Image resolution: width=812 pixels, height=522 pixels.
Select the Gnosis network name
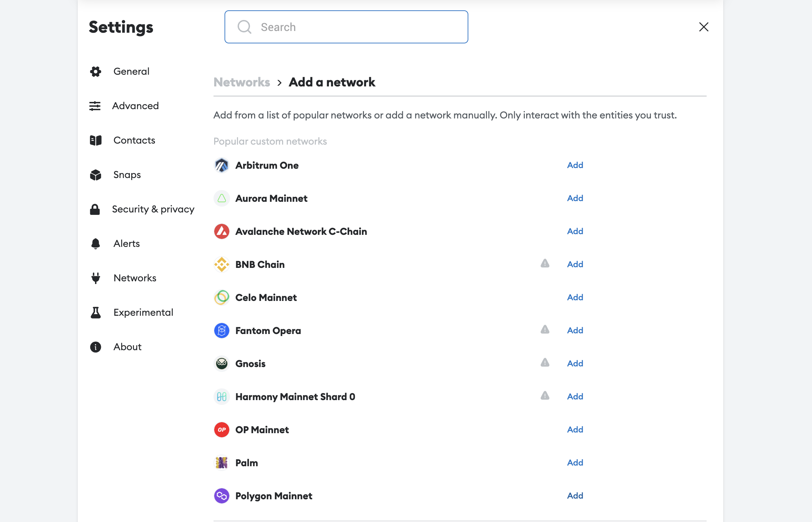[250, 364]
